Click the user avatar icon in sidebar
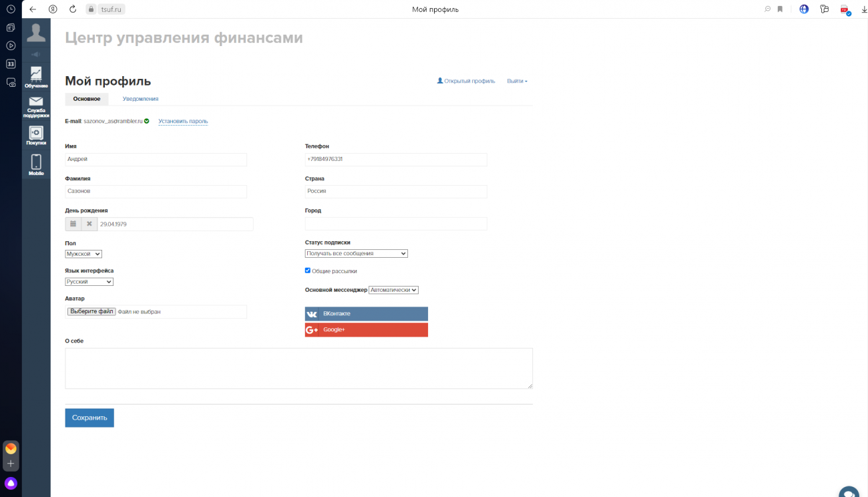The image size is (868, 497). coord(36,32)
